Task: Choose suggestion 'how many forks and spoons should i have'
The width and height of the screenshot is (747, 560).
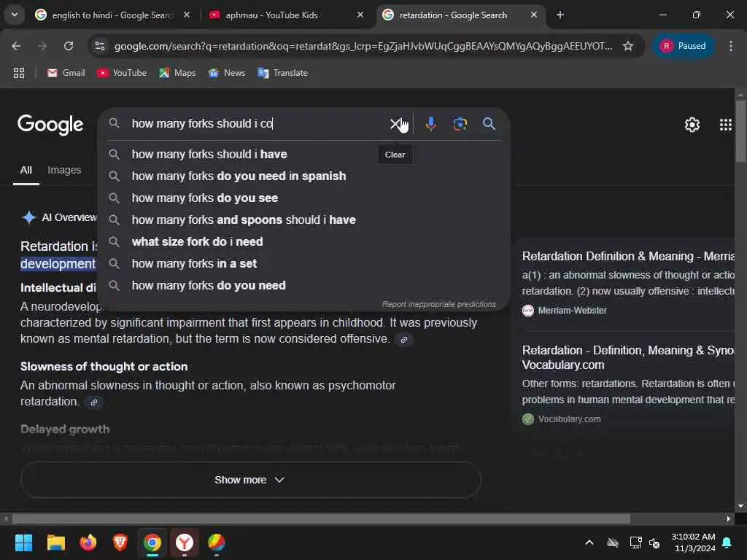Action: point(305,220)
